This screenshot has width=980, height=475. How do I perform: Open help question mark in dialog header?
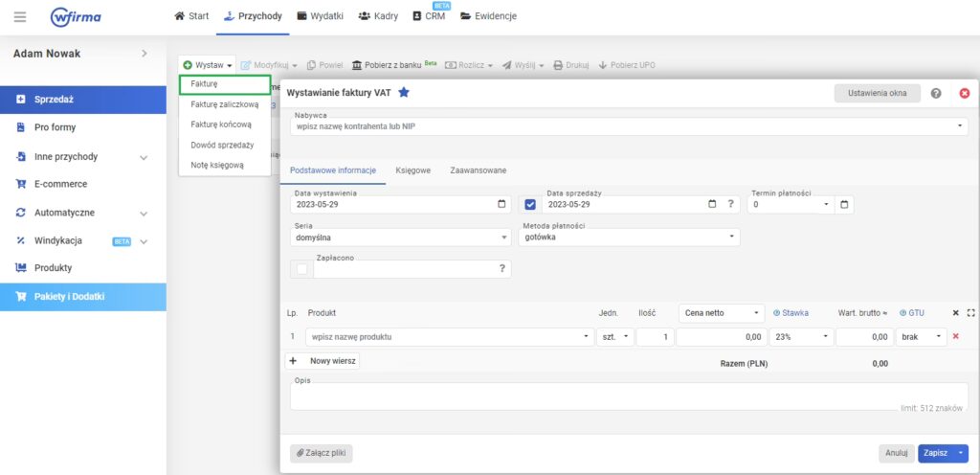click(935, 93)
